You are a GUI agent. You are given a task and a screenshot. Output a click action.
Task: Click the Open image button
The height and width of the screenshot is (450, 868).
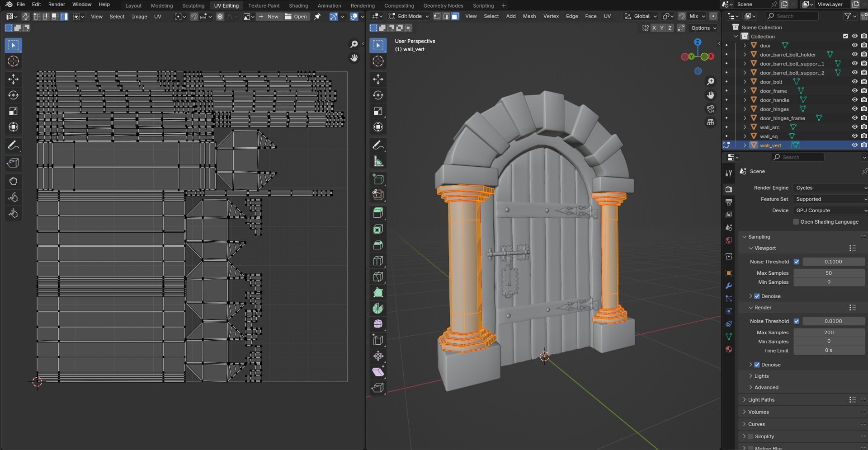coord(296,17)
